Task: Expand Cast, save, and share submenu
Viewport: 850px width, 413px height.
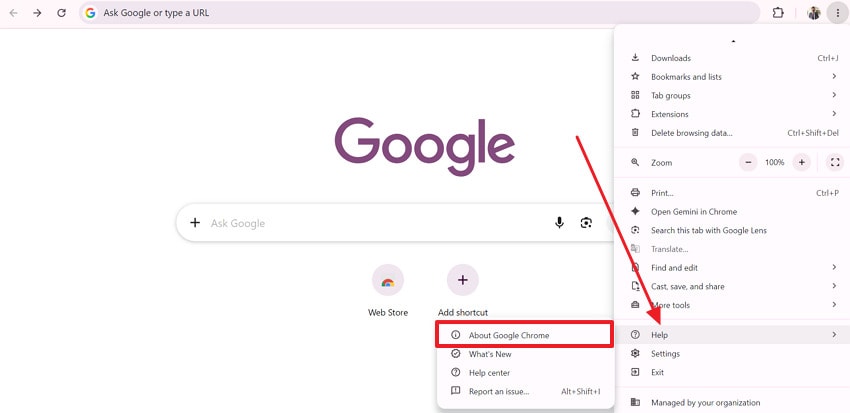Action: tap(733, 286)
